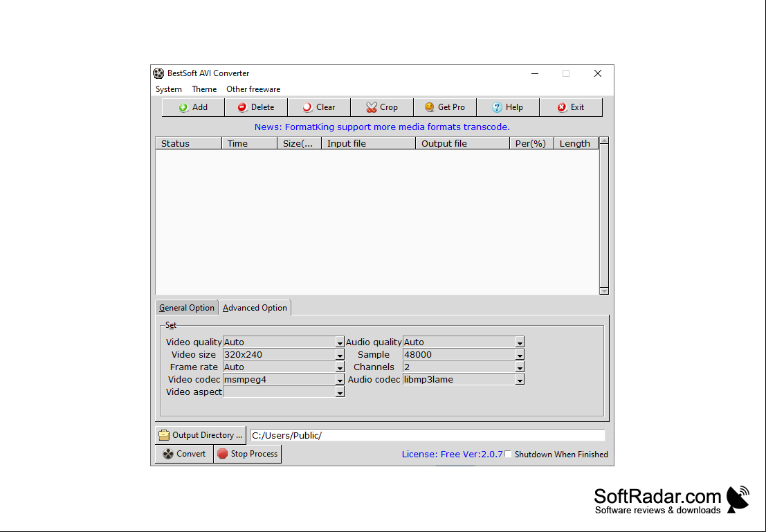Click the Input file column header

[x=368, y=143]
